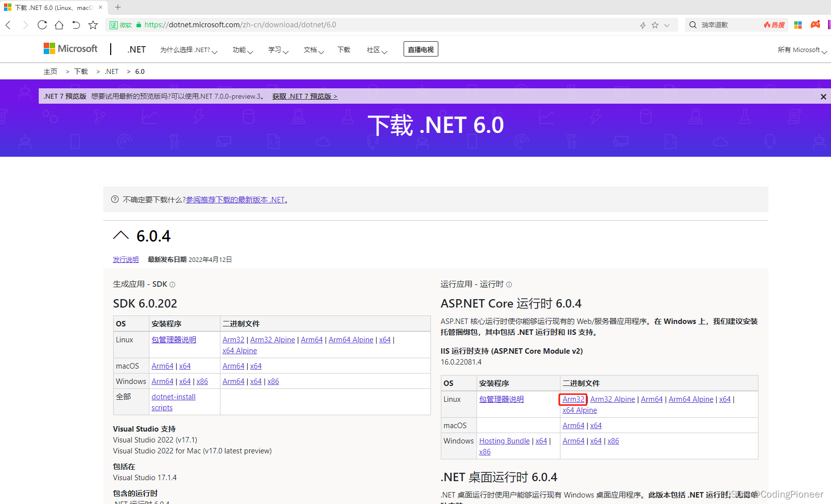The image size is (831, 504).
Task: Collapse the 6.0.4 version section
Action: click(121, 236)
